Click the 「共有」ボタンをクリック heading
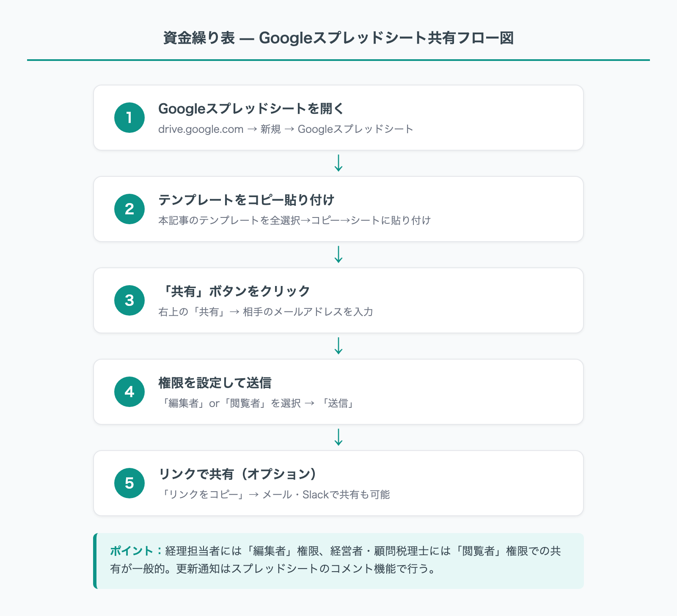The height and width of the screenshot is (616, 677). coord(235,291)
